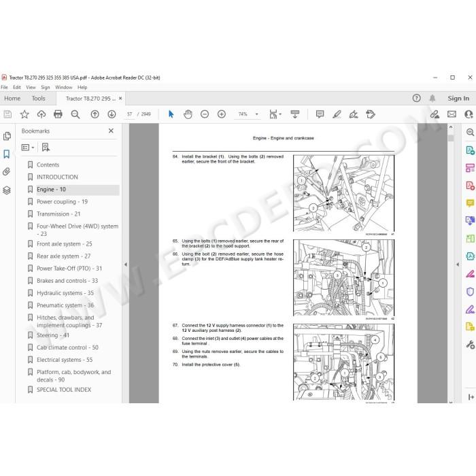476x476 pixels.
Task: Click the Sign In button
Action: [x=458, y=99]
